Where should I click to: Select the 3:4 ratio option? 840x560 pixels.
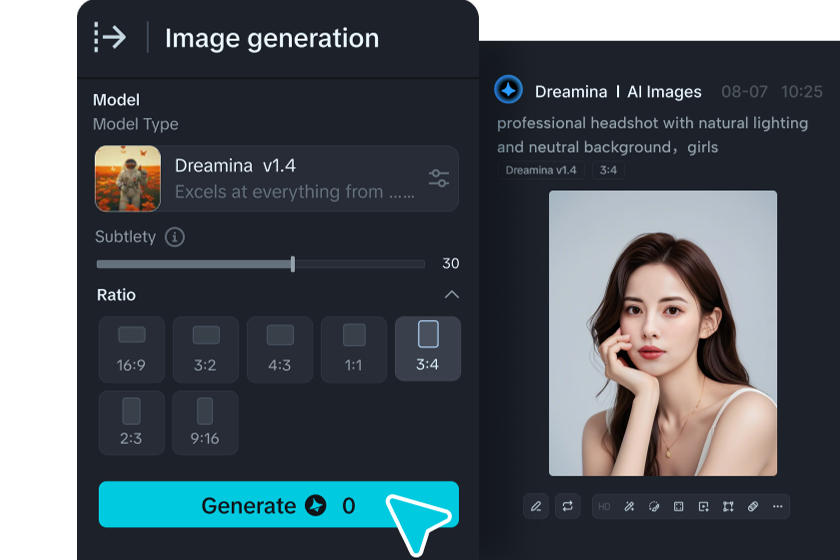point(428,349)
